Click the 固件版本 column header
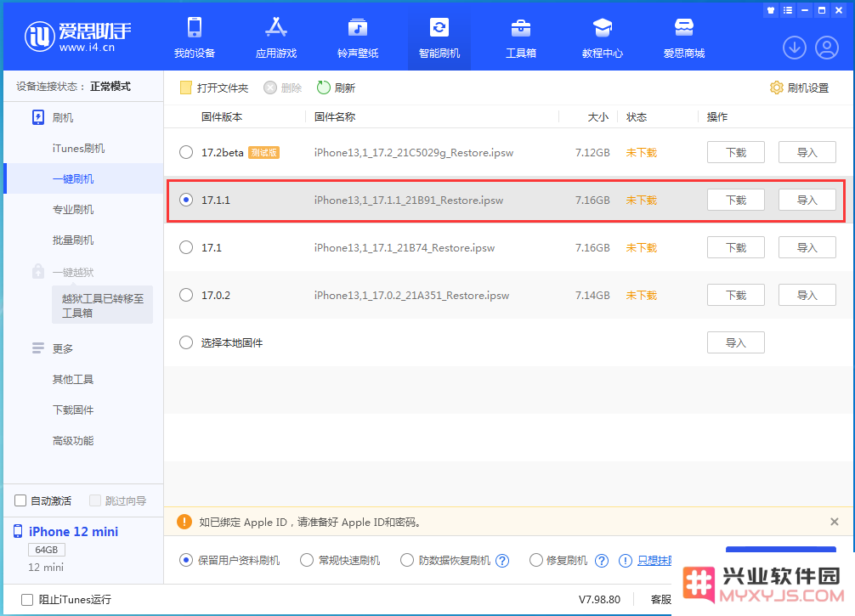The width and height of the screenshot is (855, 616). coord(221,116)
